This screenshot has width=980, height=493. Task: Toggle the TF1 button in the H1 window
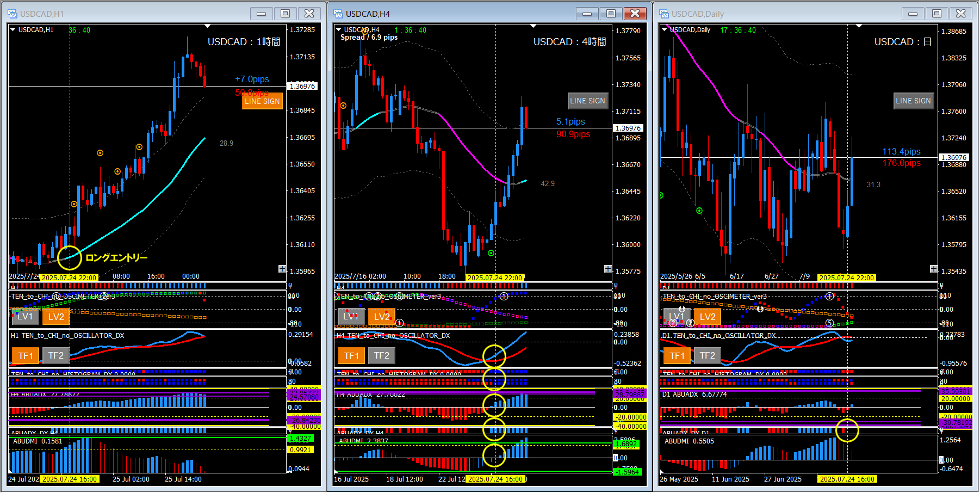(26, 356)
